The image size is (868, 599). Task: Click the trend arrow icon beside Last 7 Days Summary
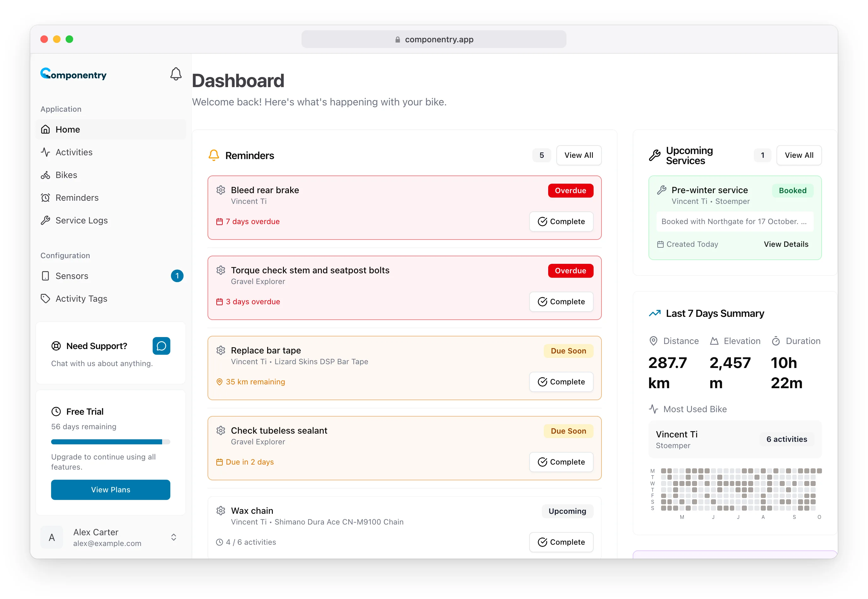pos(654,313)
